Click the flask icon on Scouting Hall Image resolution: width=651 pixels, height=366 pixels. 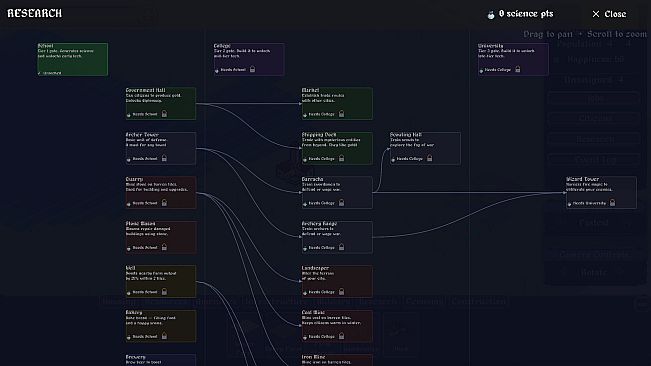click(x=393, y=159)
